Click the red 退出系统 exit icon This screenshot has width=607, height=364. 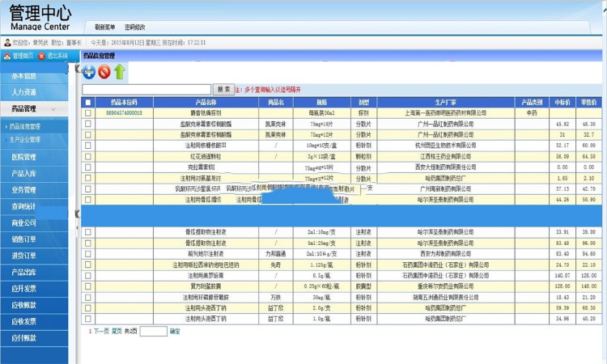click(41, 56)
